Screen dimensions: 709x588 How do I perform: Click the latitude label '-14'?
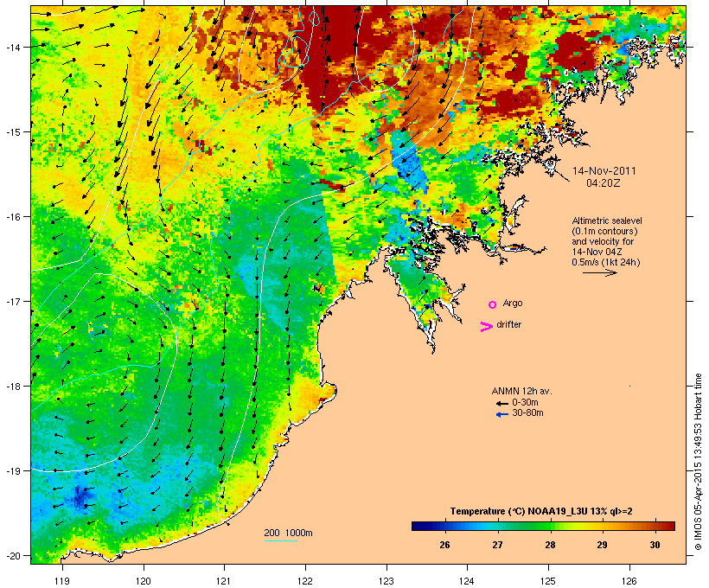(12, 48)
